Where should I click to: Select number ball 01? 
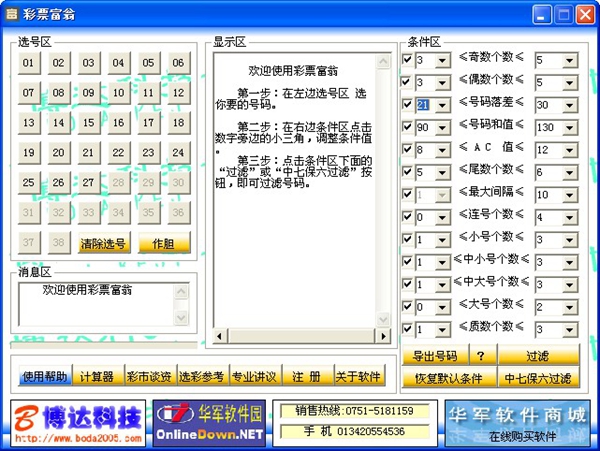coord(28,64)
